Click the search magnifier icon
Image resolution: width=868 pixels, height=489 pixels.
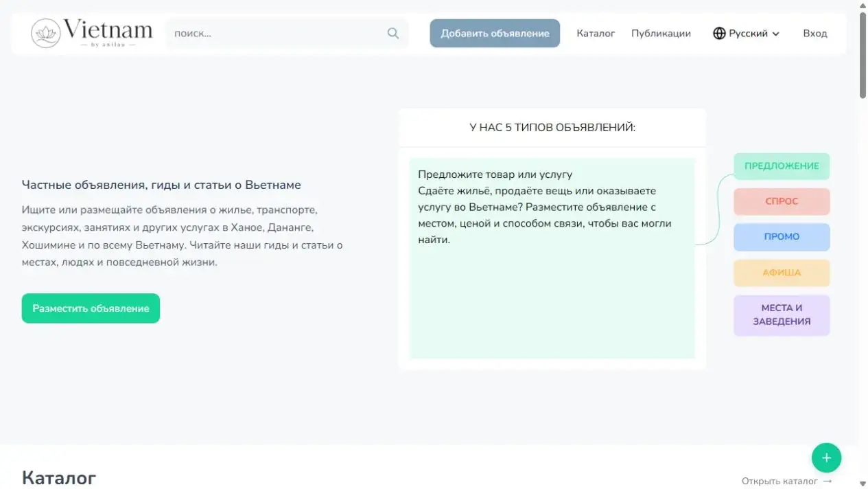(393, 33)
